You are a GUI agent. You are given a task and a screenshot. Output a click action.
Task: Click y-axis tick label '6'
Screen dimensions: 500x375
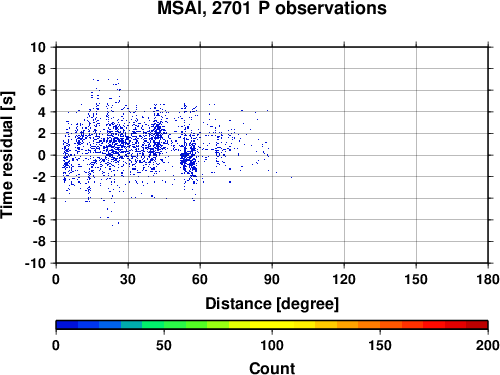point(42,90)
